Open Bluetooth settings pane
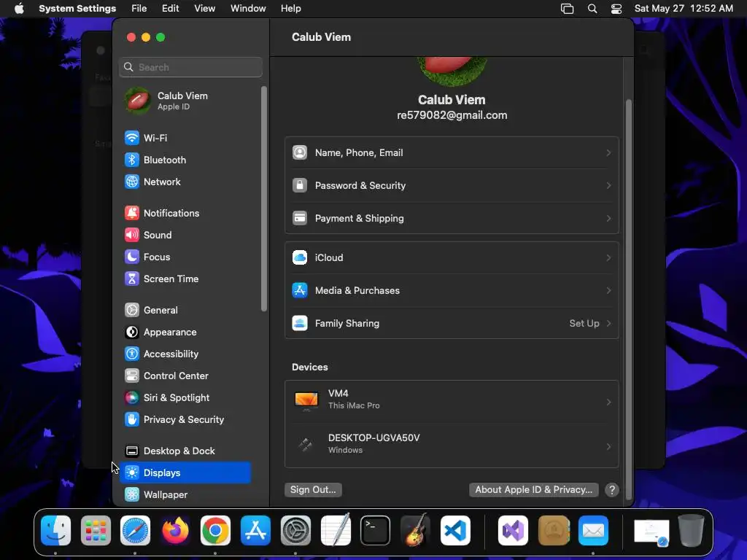Image resolution: width=747 pixels, height=560 pixels. 185,160
